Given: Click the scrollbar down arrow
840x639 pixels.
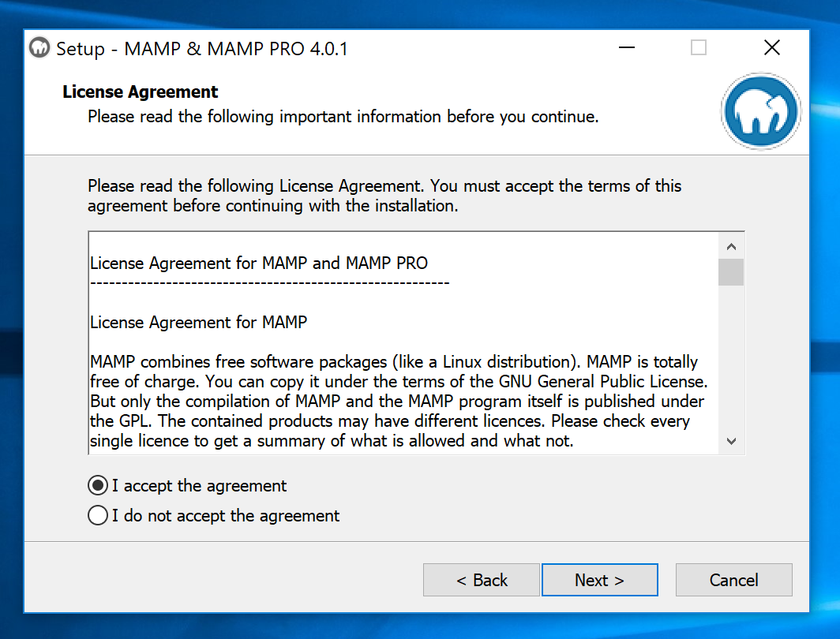Looking at the screenshot, I should (x=731, y=442).
